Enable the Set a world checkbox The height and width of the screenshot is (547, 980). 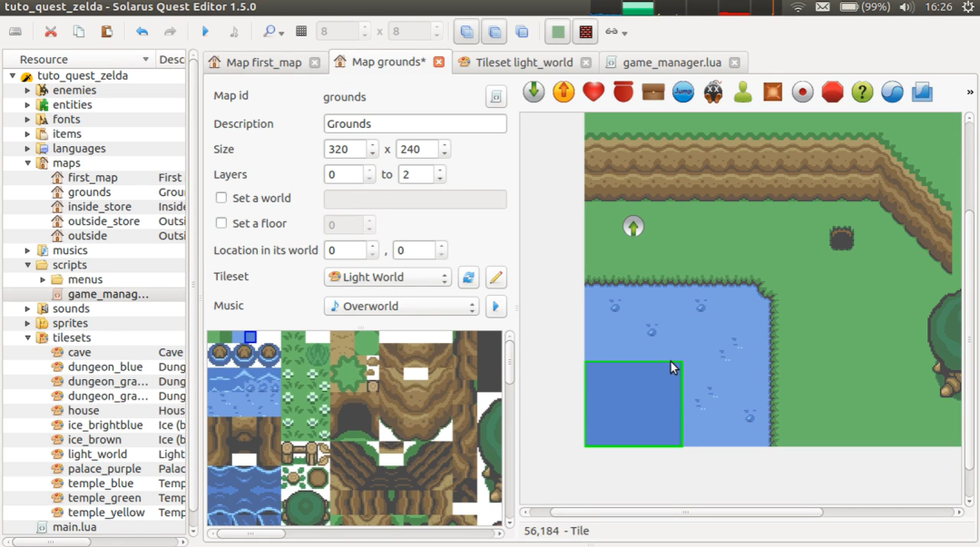pyautogui.click(x=221, y=198)
